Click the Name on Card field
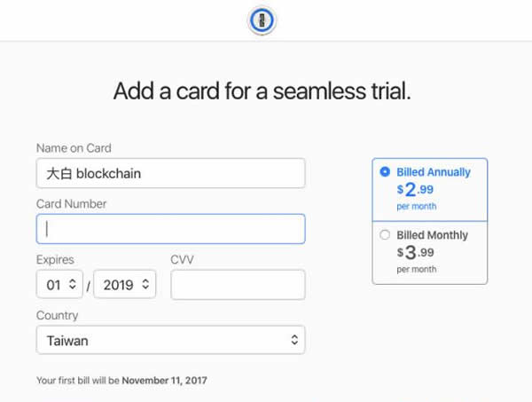The width and height of the screenshot is (532, 402). (x=170, y=173)
